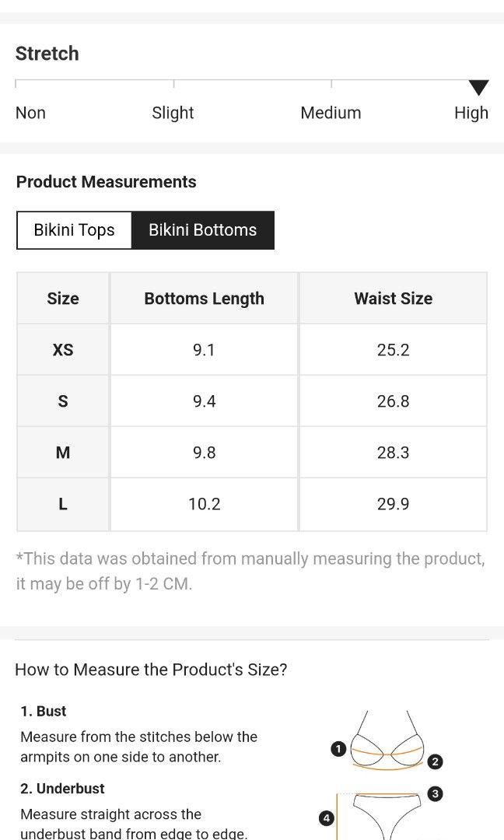The image size is (504, 840).
Task: Click the Slight stretch label
Action: [x=173, y=113]
